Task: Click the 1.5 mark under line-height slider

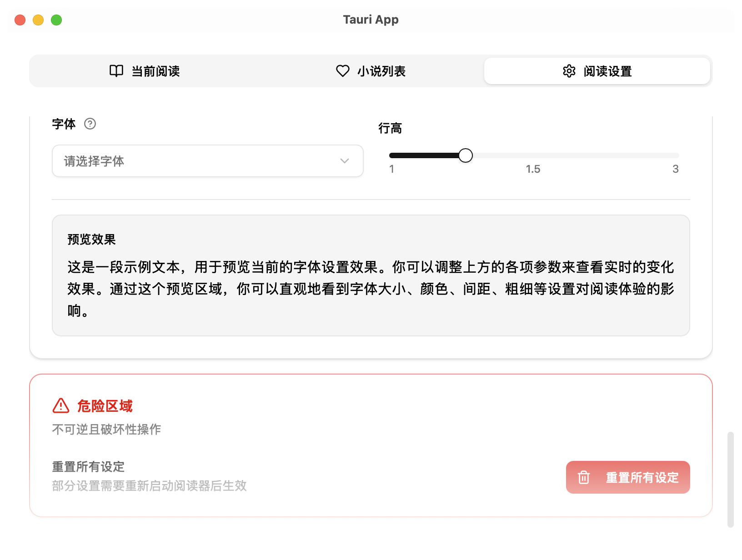Action: pyautogui.click(x=533, y=169)
